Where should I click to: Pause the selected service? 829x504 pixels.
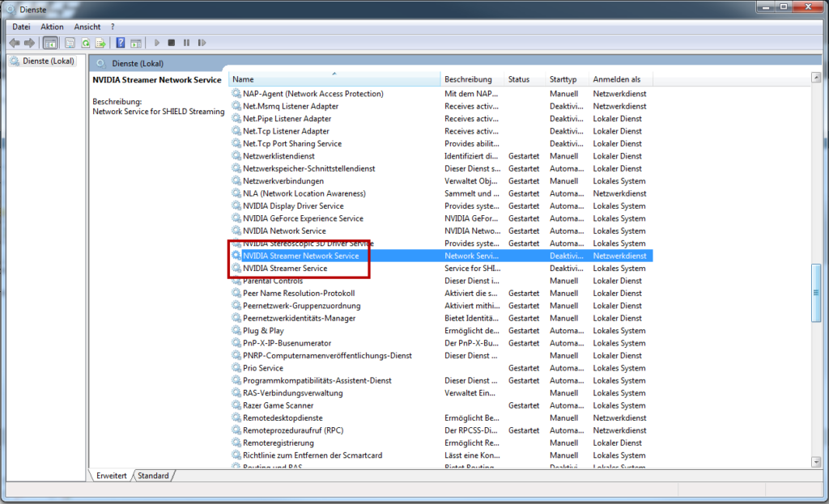[x=187, y=41]
